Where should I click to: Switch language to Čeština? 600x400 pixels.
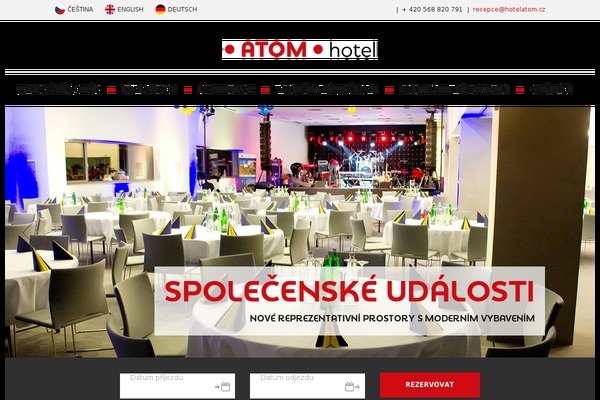click(x=80, y=9)
